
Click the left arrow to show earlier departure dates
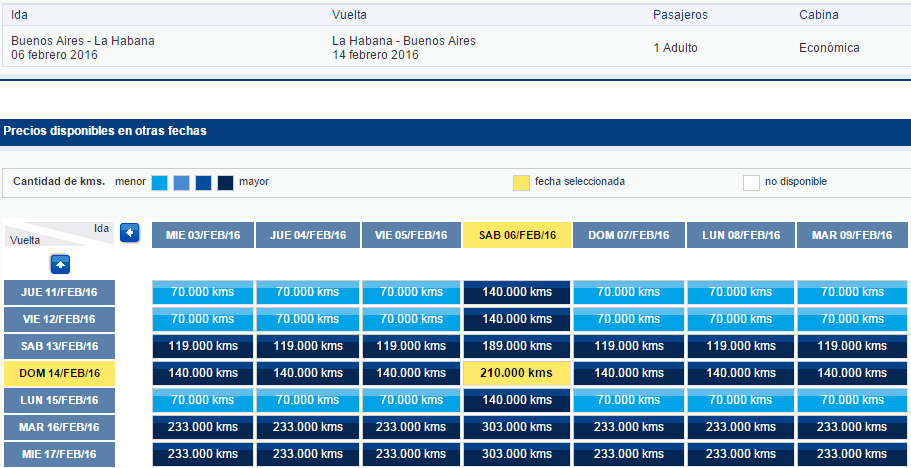point(130,233)
